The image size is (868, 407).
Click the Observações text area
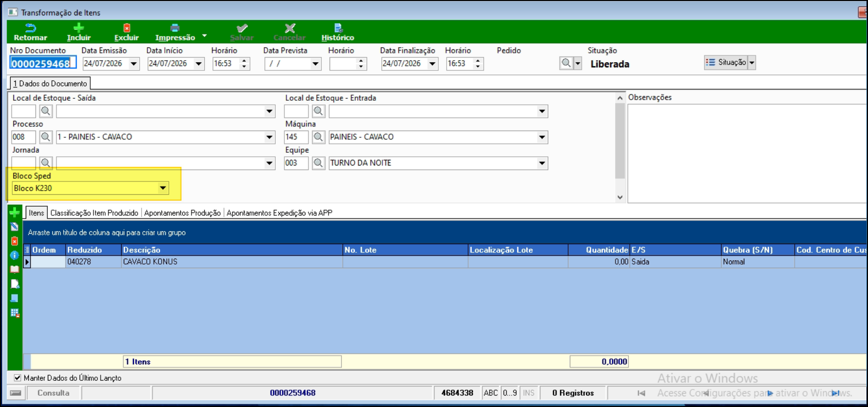(x=747, y=153)
